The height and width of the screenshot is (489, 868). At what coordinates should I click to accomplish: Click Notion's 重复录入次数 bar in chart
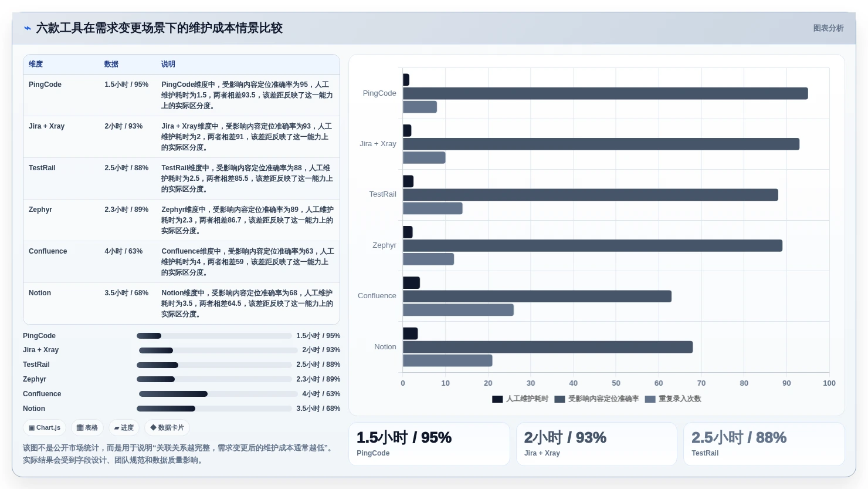click(447, 360)
